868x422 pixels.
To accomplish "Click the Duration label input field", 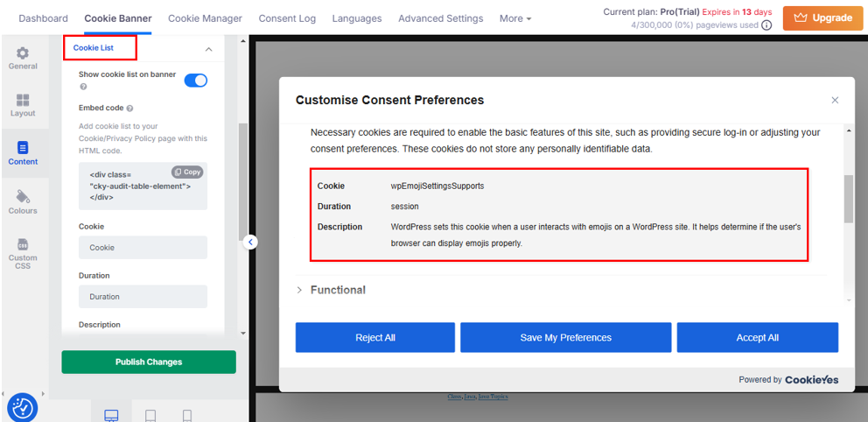I will (143, 297).
